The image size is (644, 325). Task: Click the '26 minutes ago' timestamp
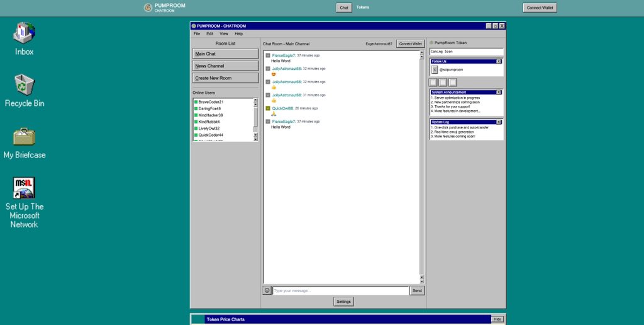306,108
